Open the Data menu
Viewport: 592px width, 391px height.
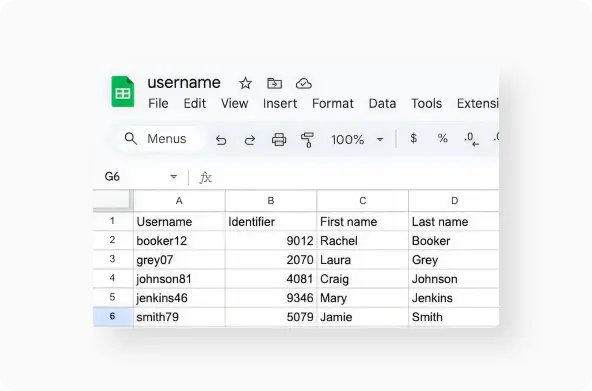pyautogui.click(x=382, y=103)
